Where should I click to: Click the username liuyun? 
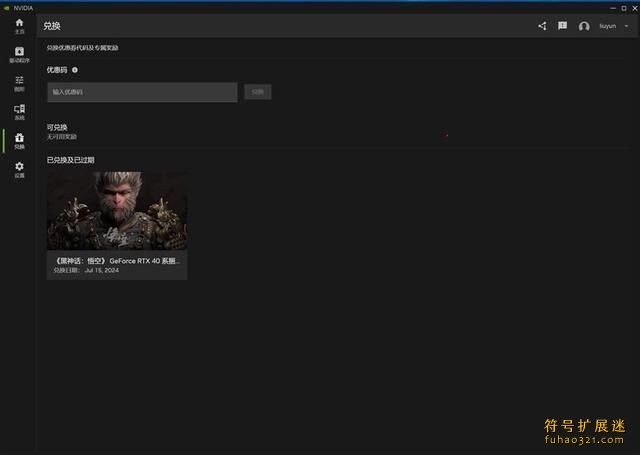click(x=607, y=26)
